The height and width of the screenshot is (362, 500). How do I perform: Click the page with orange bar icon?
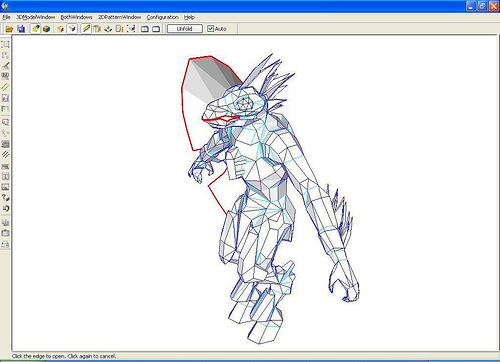pyautogui.click(x=119, y=29)
